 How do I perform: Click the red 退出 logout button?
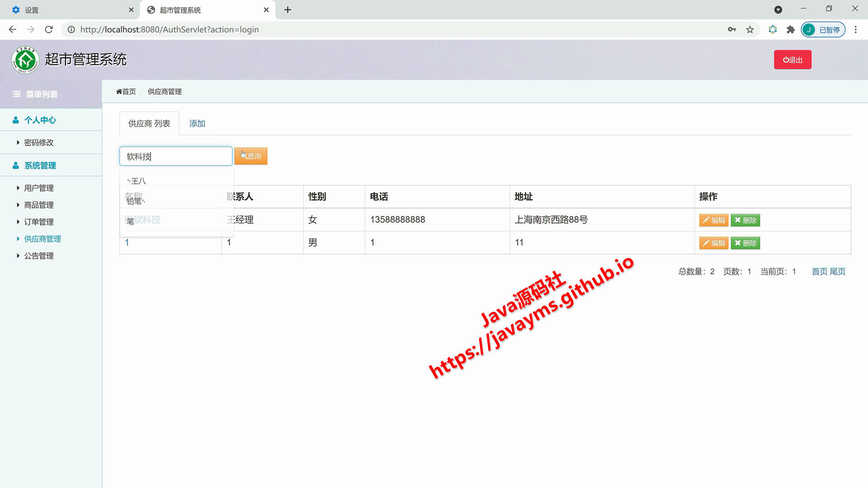793,60
